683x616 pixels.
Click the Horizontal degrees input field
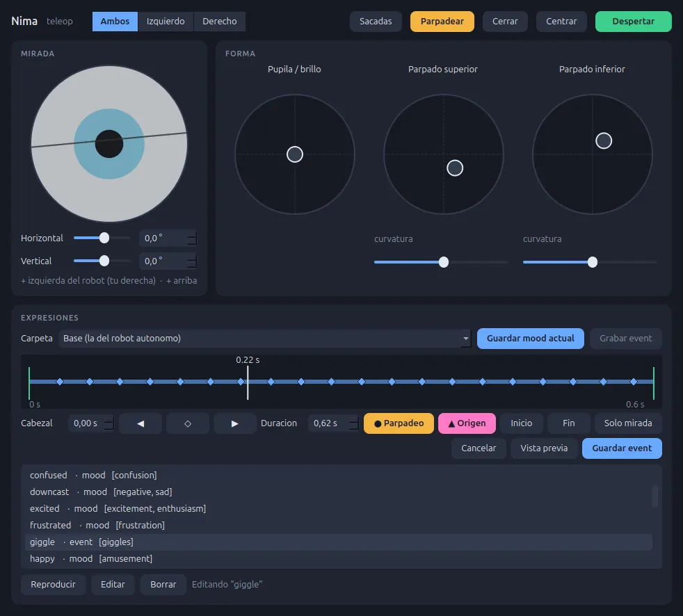pos(163,238)
